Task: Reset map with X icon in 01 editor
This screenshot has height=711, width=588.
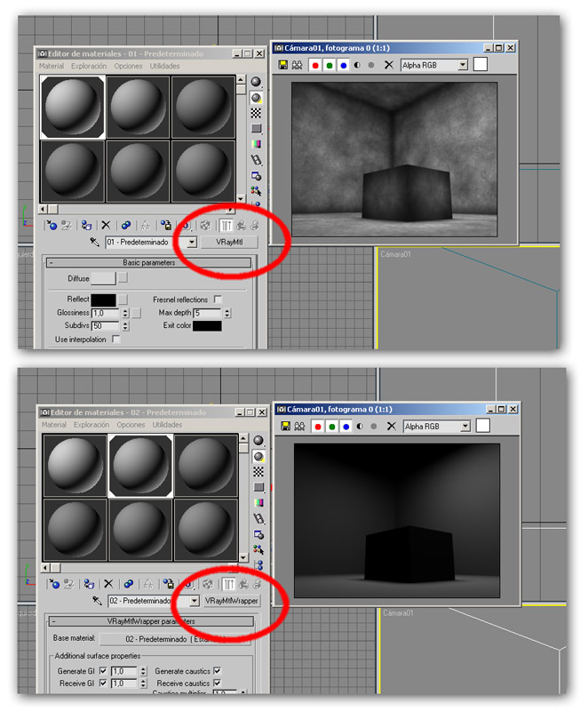Action: [106, 226]
